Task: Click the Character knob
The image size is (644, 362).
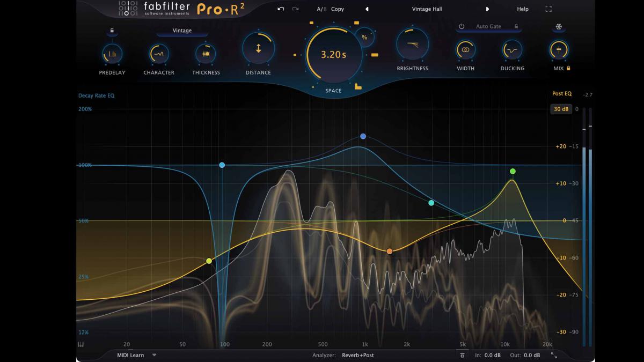Action: click(x=159, y=54)
